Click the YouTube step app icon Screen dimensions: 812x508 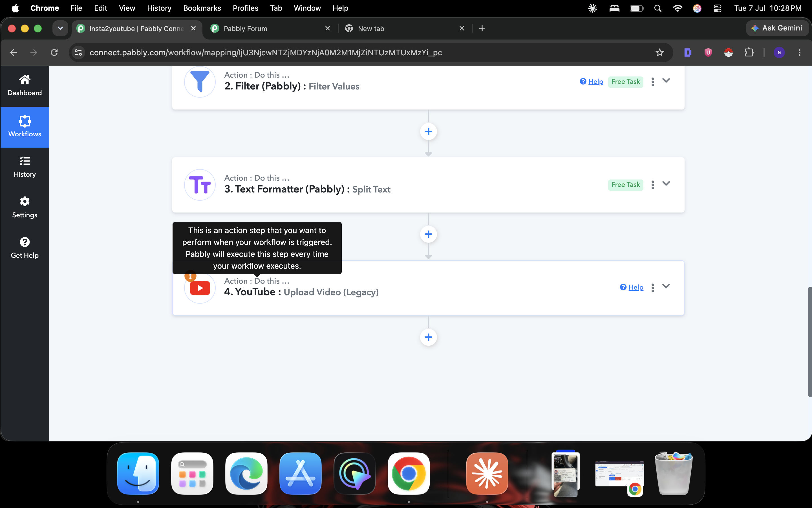coord(200,288)
